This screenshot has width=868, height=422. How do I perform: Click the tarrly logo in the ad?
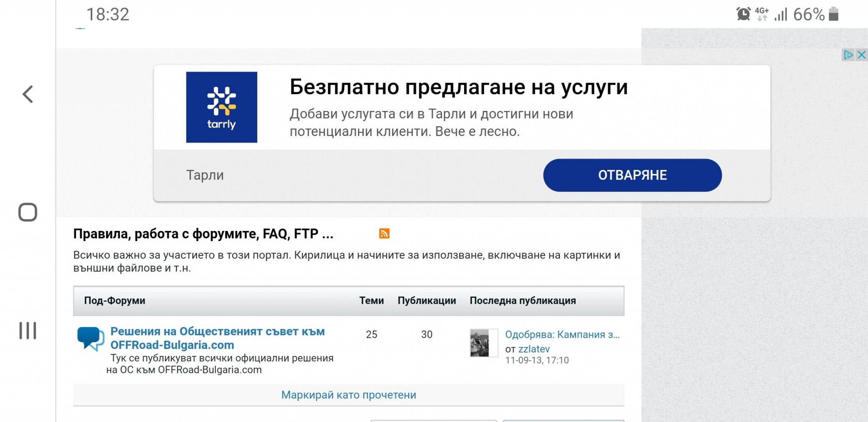point(222,107)
